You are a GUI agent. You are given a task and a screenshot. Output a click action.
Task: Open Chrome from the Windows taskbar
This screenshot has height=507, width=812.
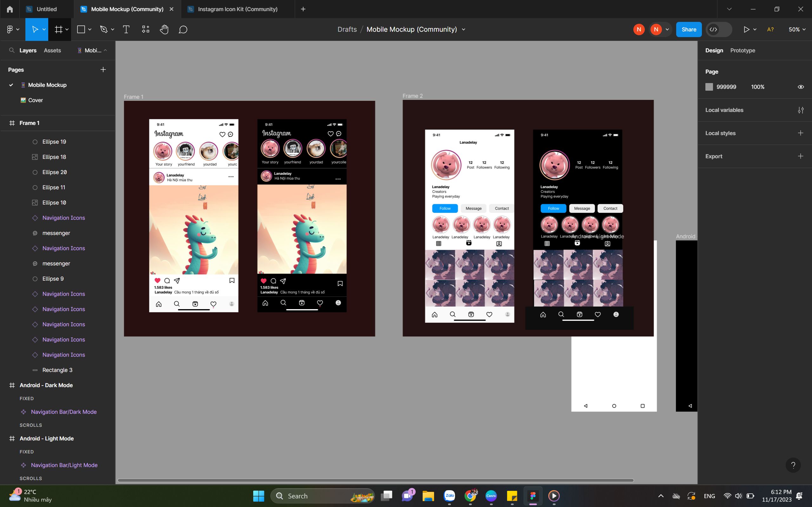click(x=471, y=496)
